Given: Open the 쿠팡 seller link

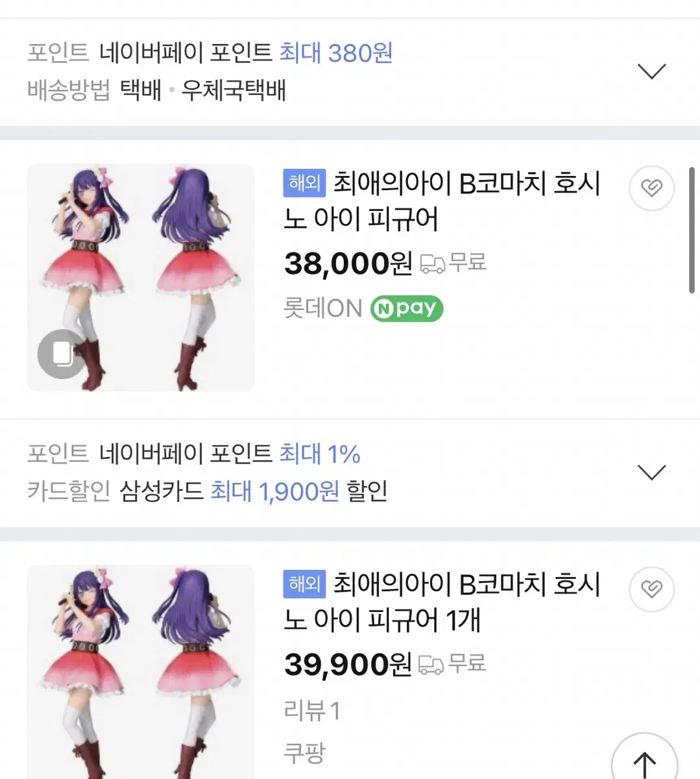Looking at the screenshot, I should coord(304,753).
